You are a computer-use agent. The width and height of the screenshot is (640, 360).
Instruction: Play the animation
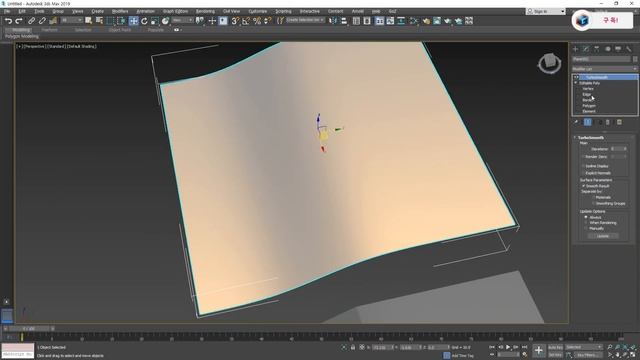pos(508,347)
